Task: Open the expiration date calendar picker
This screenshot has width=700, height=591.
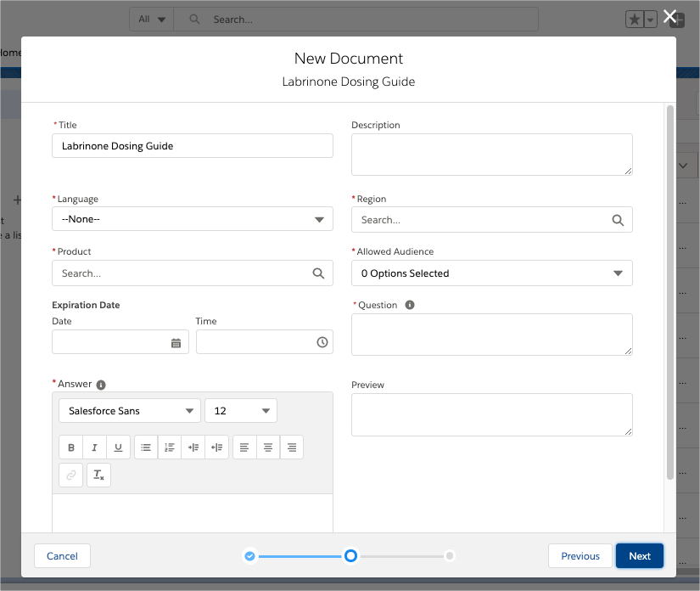Action: click(x=176, y=342)
